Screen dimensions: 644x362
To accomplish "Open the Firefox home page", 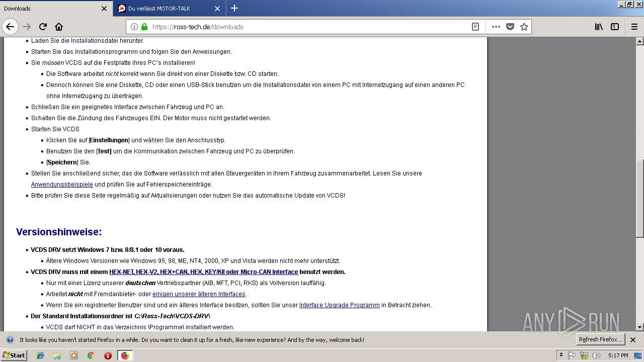I will [59, 27].
